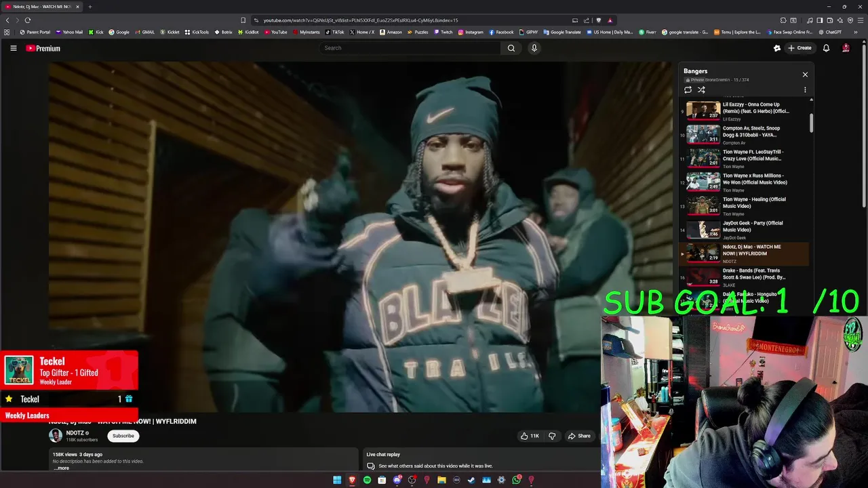Screen dimensions: 868x488
Task: Focus the YouTube search field
Action: tap(410, 48)
